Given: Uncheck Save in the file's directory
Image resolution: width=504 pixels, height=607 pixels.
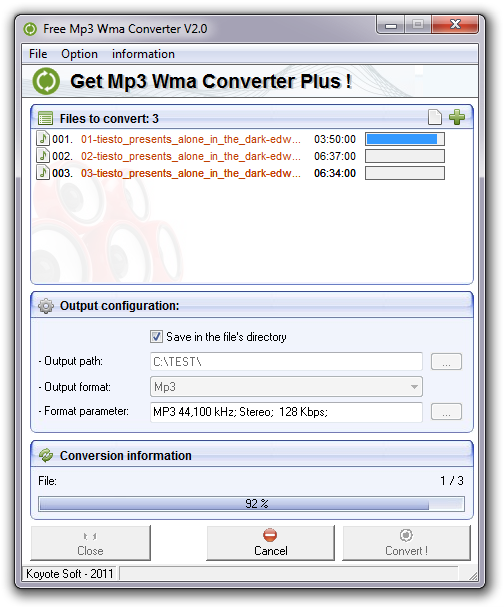Looking at the screenshot, I should [156, 336].
